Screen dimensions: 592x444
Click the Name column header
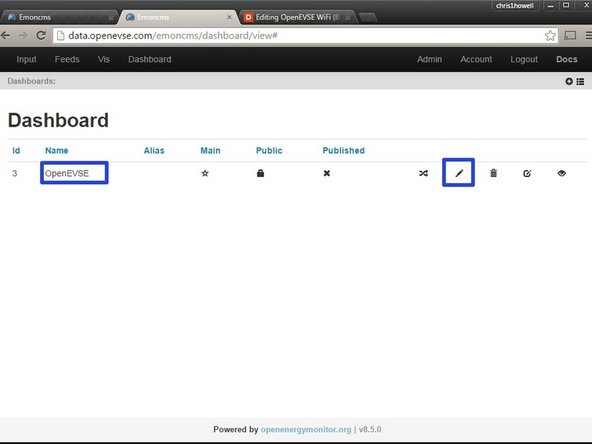click(57, 151)
